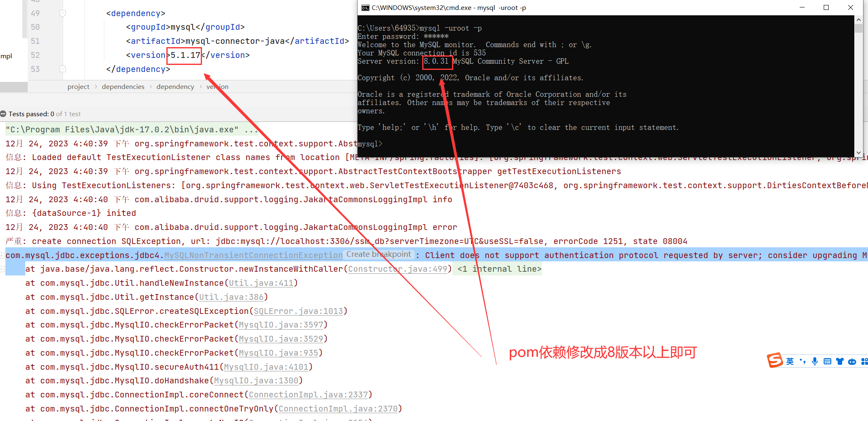
Task: Toggle 英 Chinese/English input mode
Action: (790, 361)
